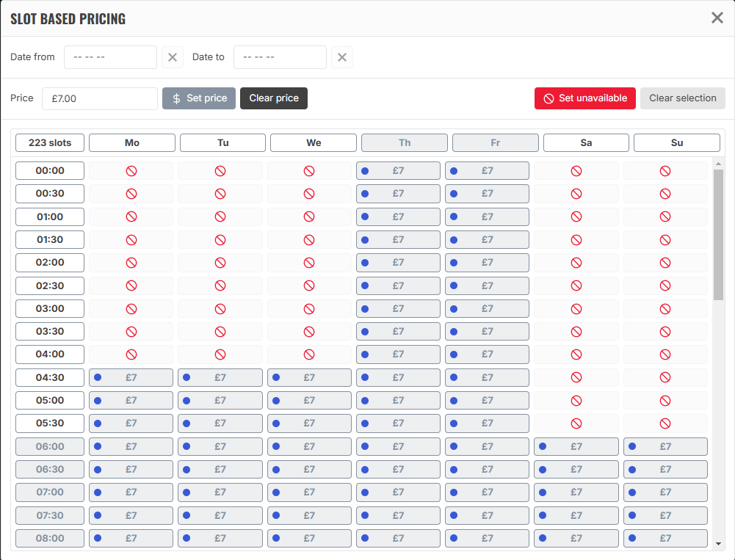Deselect the Th day column header
Viewport: 735px width, 560px height.
tap(405, 143)
